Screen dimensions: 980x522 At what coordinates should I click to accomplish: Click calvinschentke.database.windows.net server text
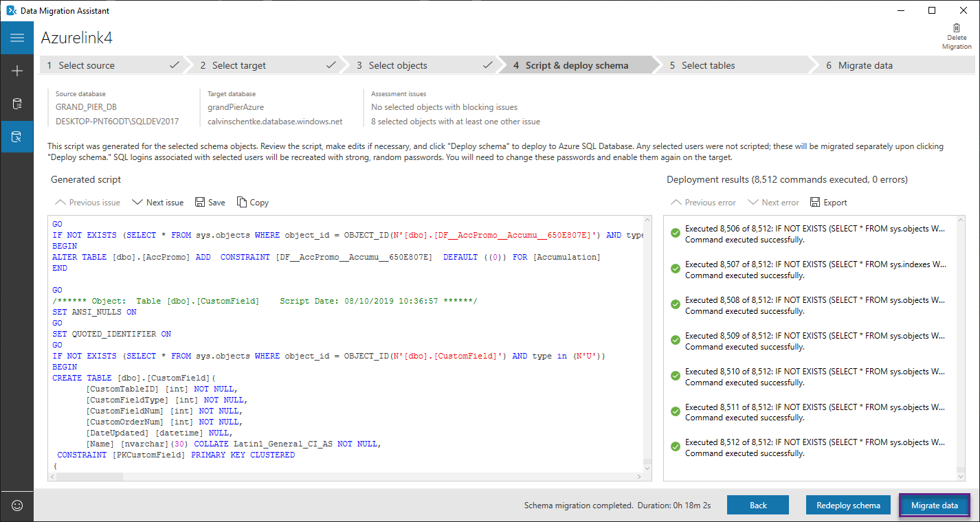(275, 122)
